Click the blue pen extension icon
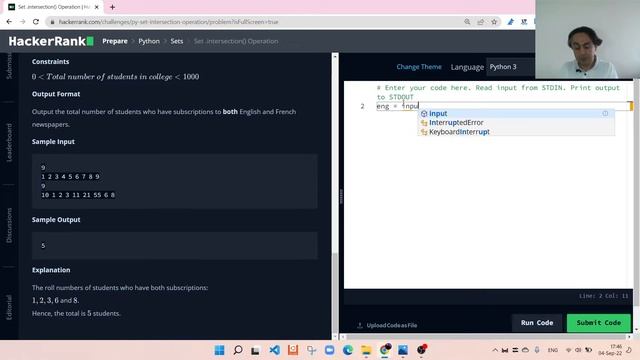Image resolution: width=640 pixels, height=360 pixels. (x=511, y=22)
